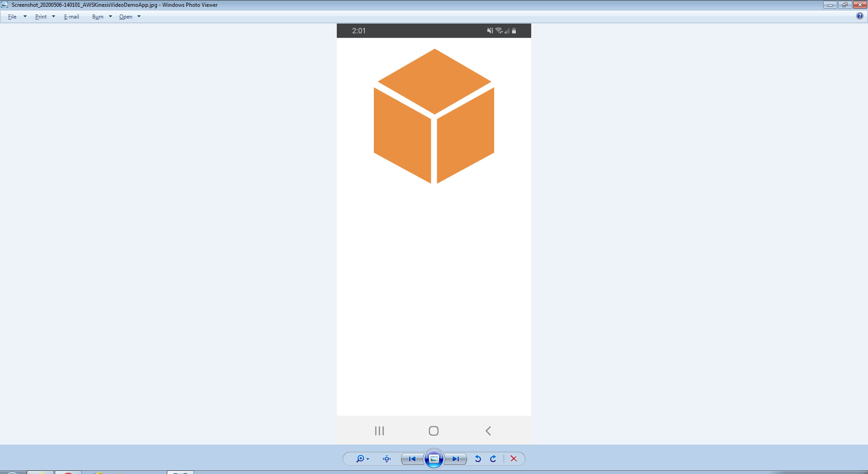868x474 pixels.
Task: Click the muted sound icon in phone status bar
Action: 490,31
